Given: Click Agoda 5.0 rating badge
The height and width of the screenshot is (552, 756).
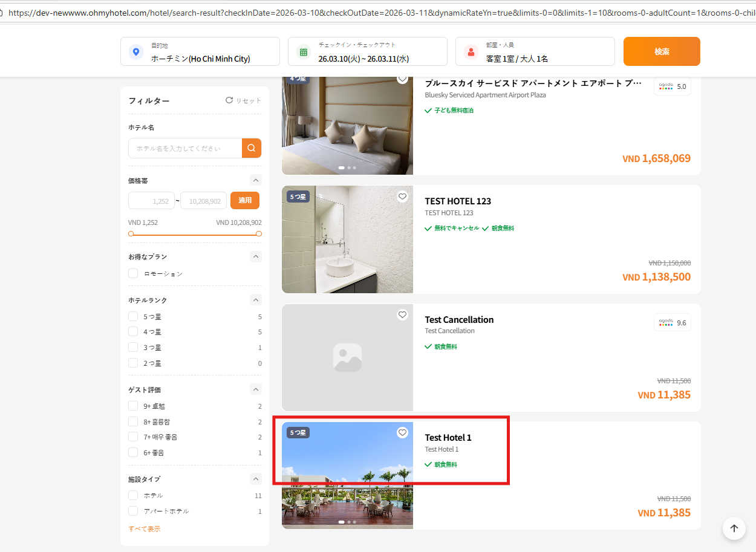Looking at the screenshot, I should coord(673,86).
